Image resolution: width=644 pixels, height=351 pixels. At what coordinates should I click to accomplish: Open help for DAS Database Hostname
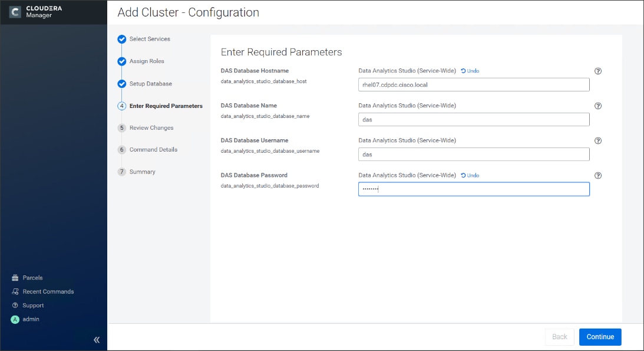598,71
